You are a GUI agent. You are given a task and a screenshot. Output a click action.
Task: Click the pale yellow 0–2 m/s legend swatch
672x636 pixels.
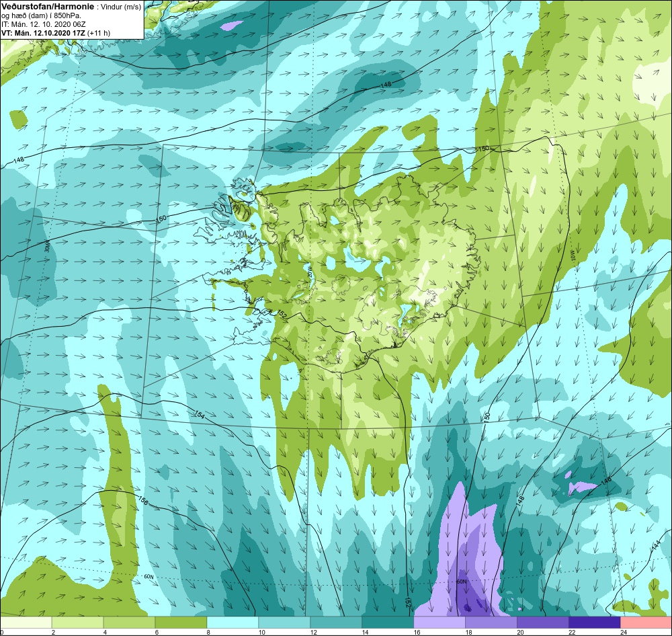click(26, 623)
